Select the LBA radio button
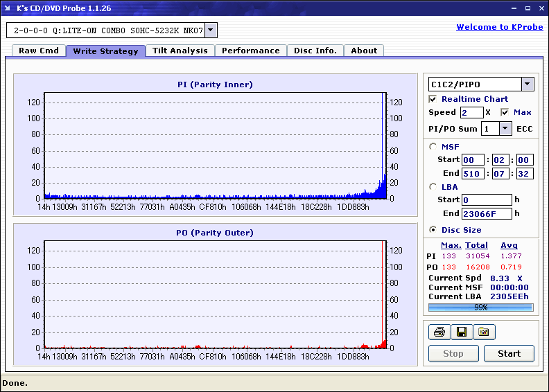The width and height of the screenshot is (549, 392). tap(433, 187)
